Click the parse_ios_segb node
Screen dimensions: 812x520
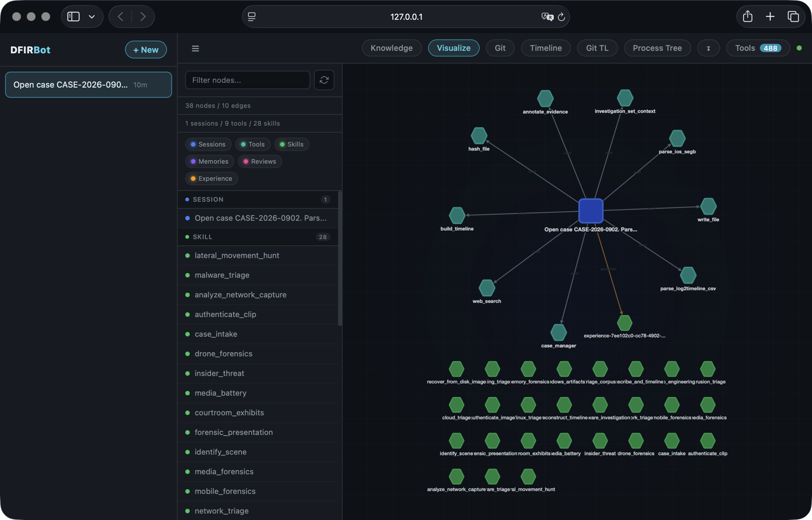(x=677, y=138)
